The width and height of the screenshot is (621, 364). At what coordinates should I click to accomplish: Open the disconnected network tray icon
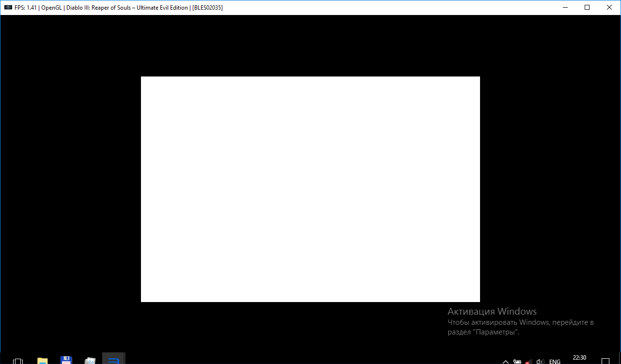pyautogui.click(x=529, y=361)
